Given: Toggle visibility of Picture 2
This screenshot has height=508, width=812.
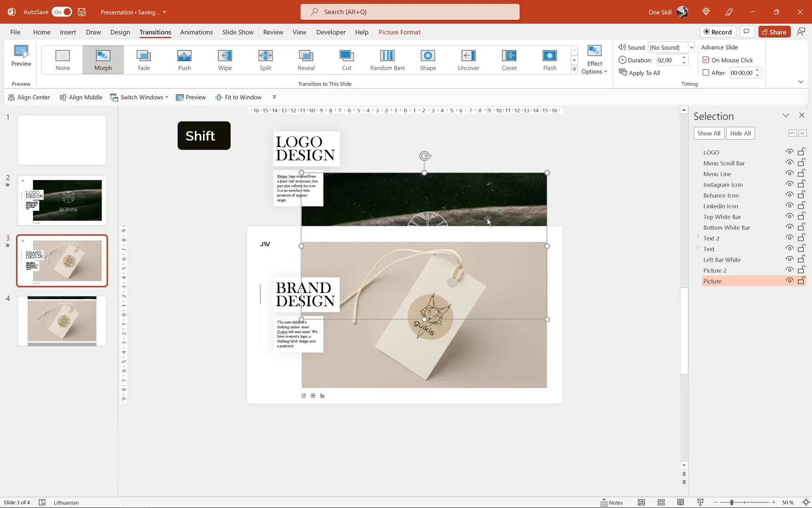Looking at the screenshot, I should click(789, 270).
